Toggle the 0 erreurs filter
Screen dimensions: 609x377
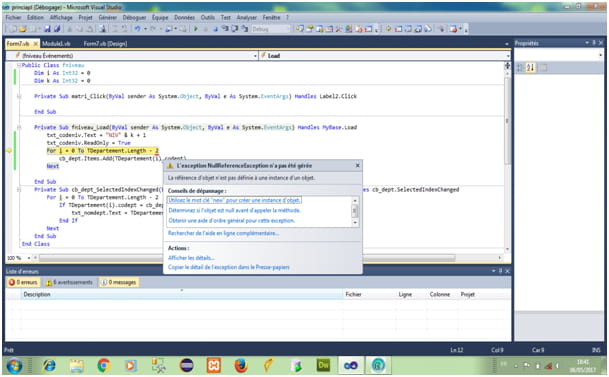point(23,282)
